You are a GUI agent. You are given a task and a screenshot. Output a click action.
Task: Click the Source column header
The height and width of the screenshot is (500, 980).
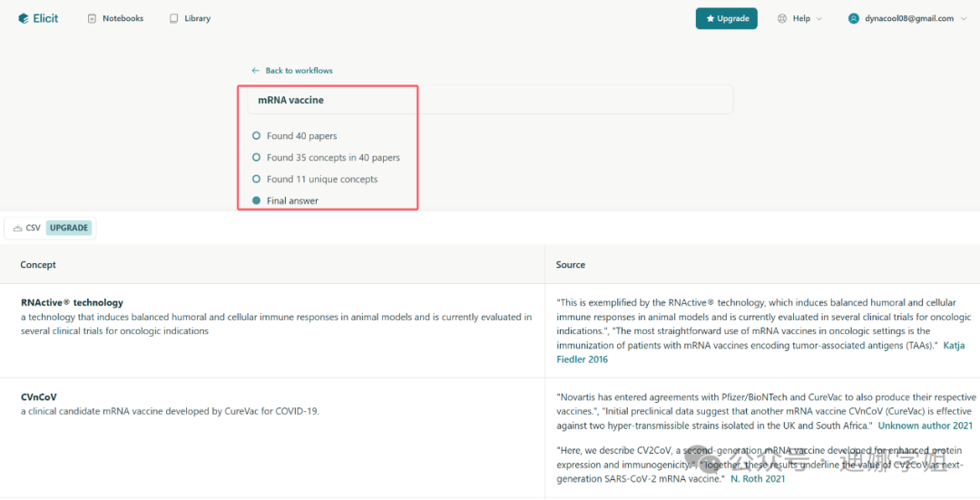coord(571,264)
